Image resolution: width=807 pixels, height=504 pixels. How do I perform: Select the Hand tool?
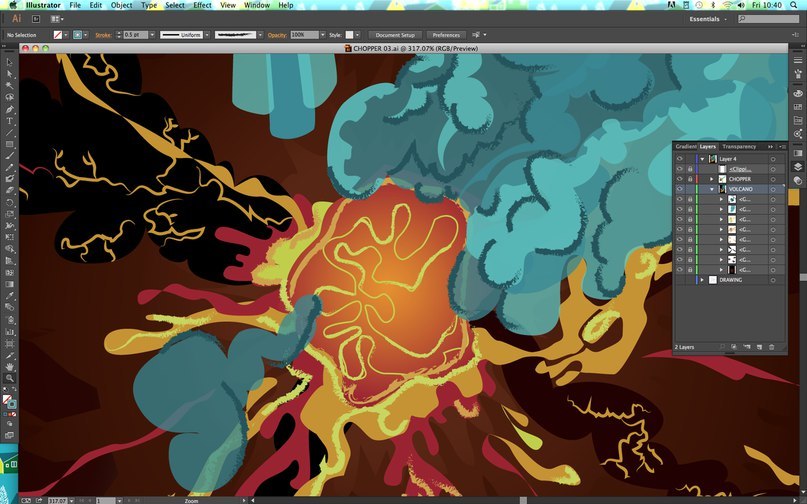pos(9,367)
